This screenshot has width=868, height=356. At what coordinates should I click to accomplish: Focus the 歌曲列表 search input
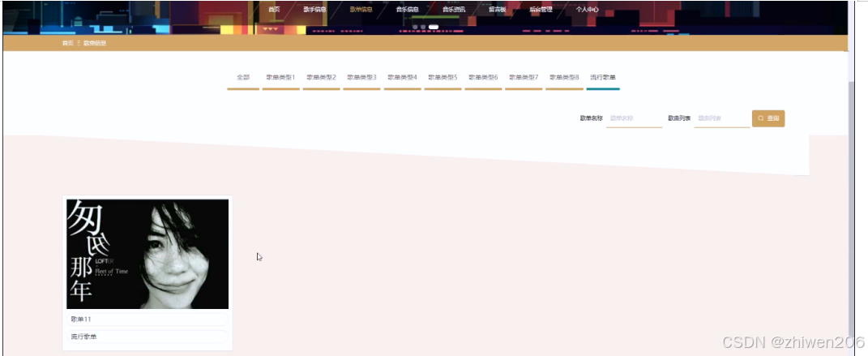(x=722, y=118)
